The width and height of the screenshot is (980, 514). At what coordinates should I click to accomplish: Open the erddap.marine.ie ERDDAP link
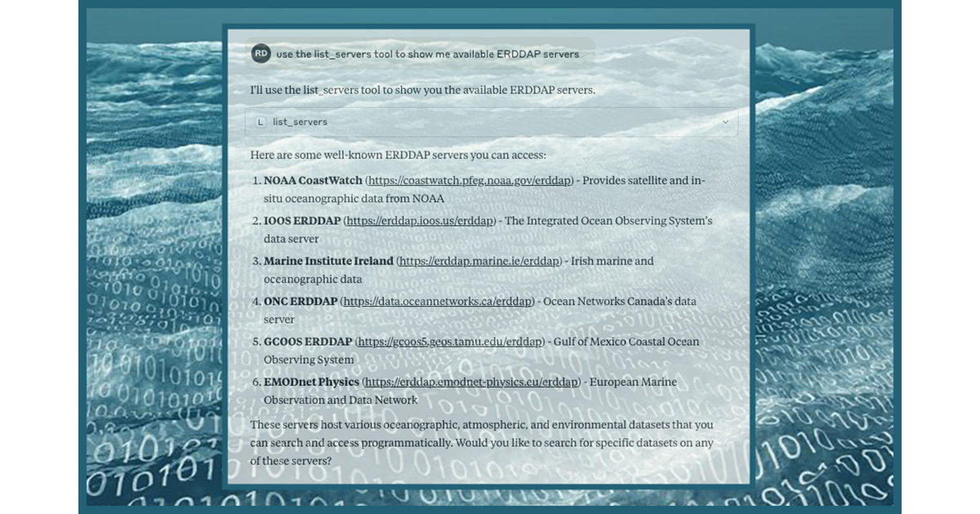pyautogui.click(x=480, y=261)
